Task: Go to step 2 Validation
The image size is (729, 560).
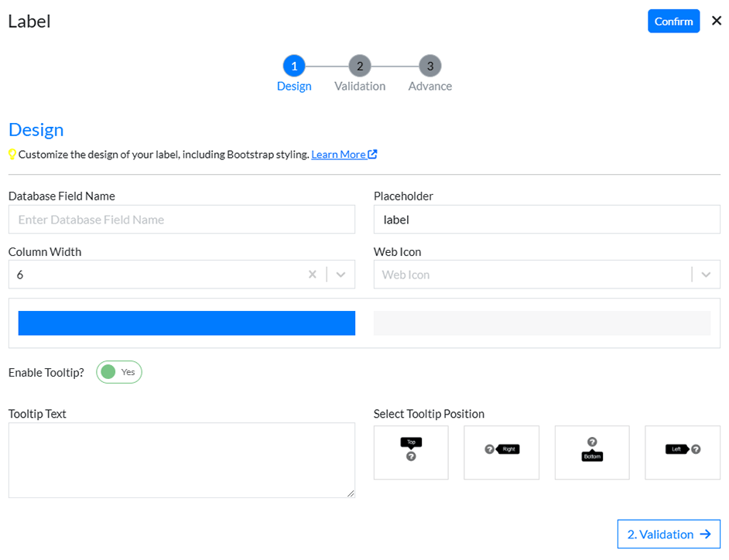Action: tap(360, 67)
